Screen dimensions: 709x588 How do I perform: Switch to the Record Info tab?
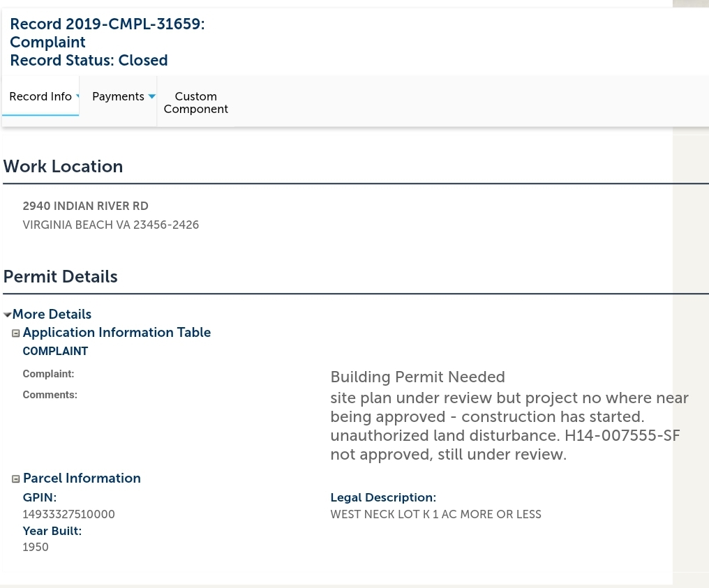pos(40,97)
